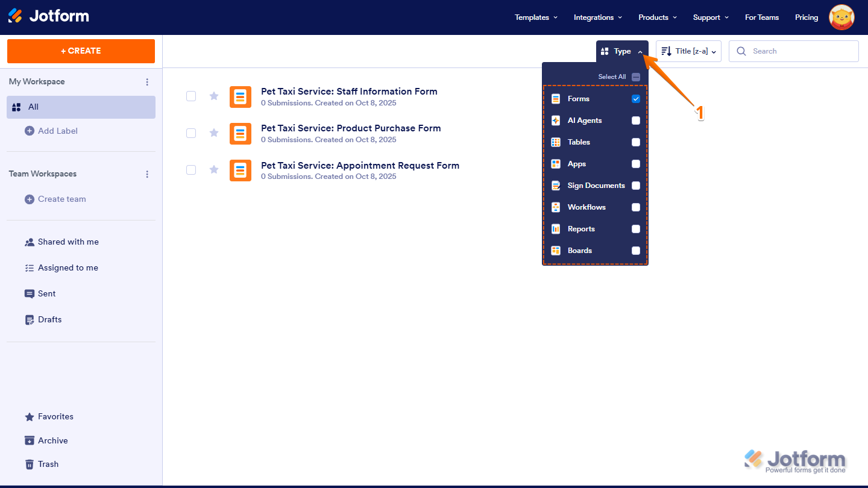Click the Reports chart icon in Type list
Screen dimensions: 868x488
(556, 229)
